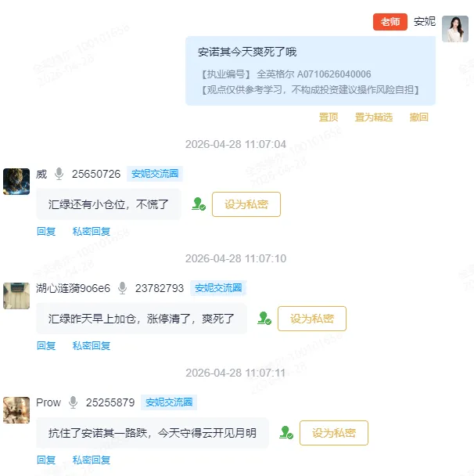The image size is (474, 476).
Task: Recall teacher's message with 撤回
Action: 418,117
